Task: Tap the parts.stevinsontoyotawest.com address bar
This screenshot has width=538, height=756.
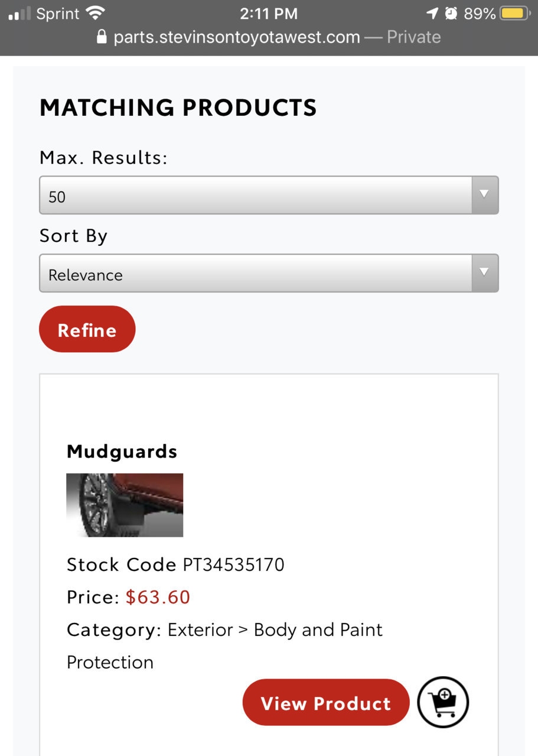Action: click(269, 37)
